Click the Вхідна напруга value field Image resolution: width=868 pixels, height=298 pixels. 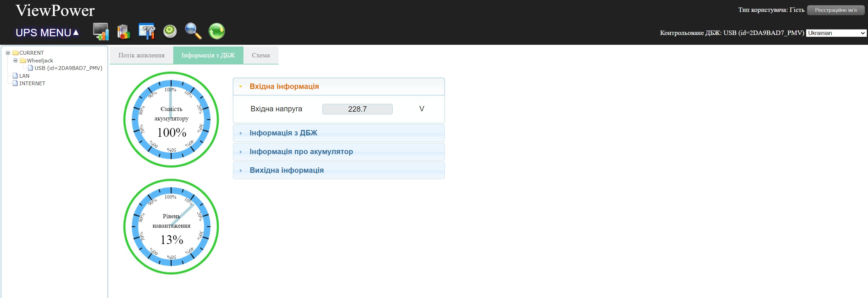point(357,109)
